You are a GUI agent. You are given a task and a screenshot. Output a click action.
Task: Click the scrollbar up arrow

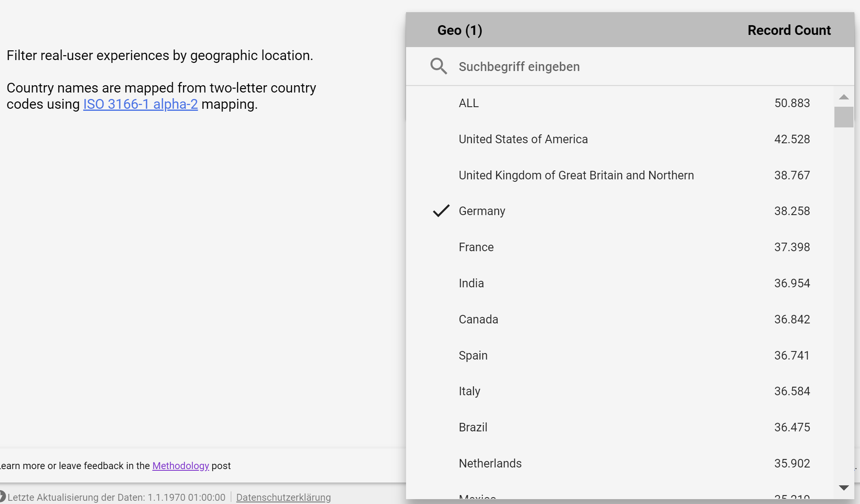point(844,97)
